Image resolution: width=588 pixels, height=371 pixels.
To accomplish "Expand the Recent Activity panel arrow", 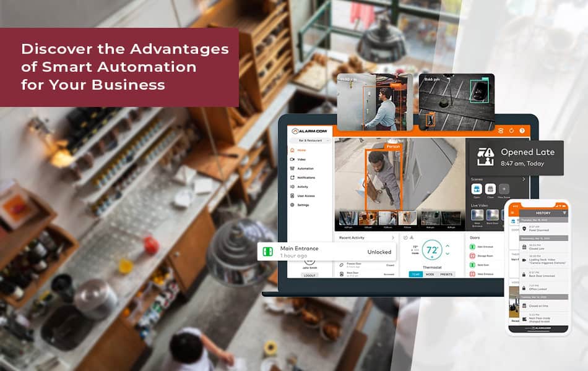I will (392, 237).
